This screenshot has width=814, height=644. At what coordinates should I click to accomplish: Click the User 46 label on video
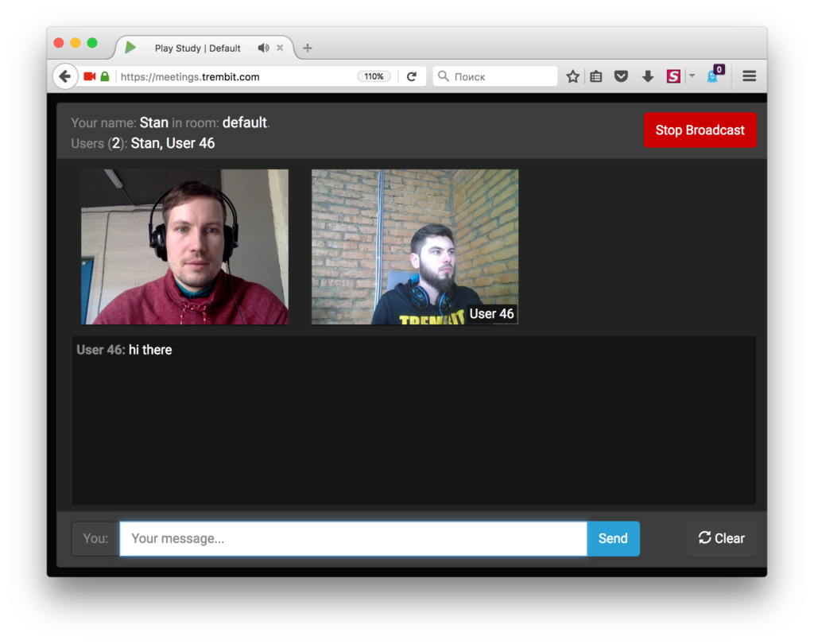[x=491, y=314]
